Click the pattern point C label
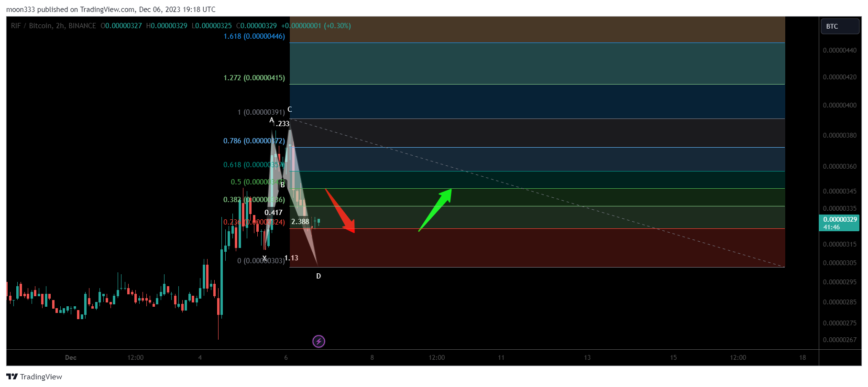Image resolution: width=868 pixels, height=387 pixels. [290, 109]
